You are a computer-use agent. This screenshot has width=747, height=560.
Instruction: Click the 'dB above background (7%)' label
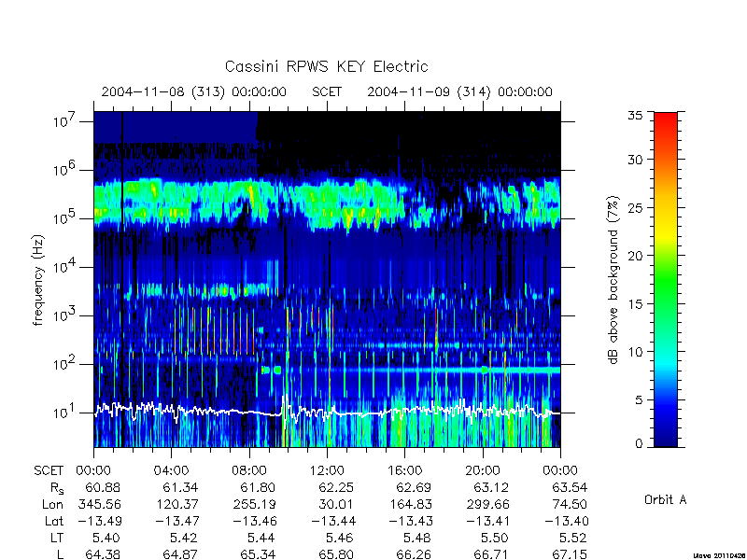(613, 280)
